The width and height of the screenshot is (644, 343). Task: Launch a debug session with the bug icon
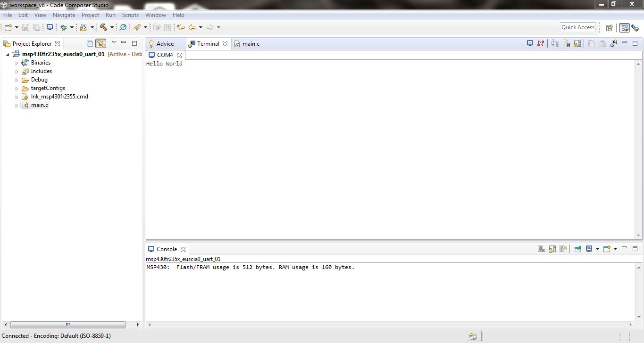click(64, 27)
